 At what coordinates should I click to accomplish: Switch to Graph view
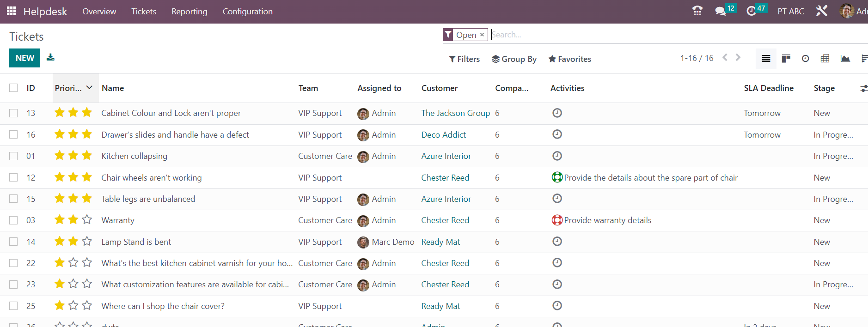(845, 59)
